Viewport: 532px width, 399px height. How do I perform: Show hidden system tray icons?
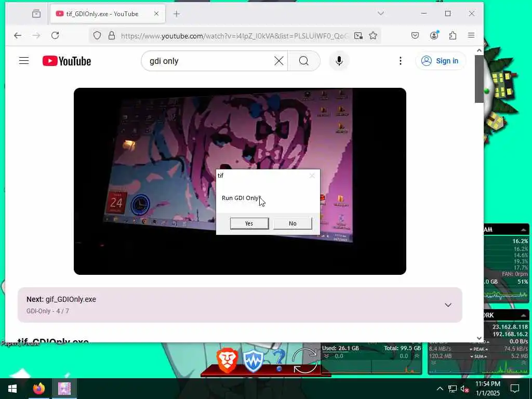click(x=440, y=389)
